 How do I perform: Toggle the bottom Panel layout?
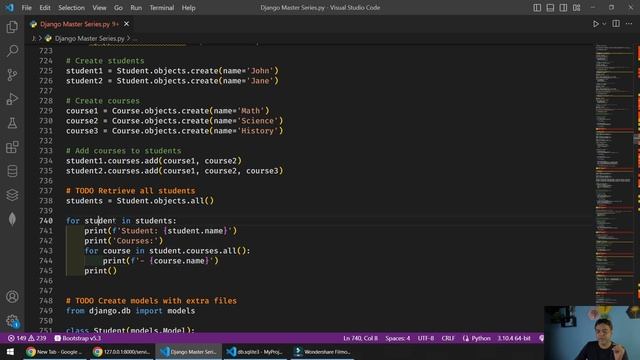click(550, 8)
